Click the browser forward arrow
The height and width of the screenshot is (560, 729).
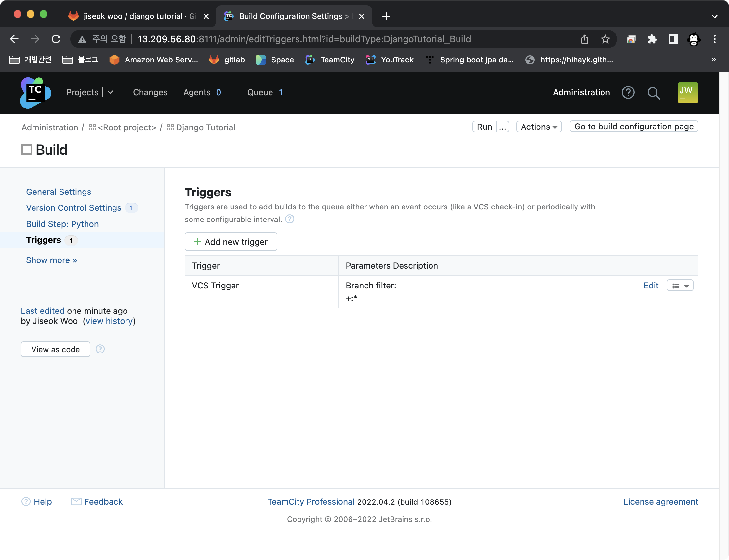35,39
